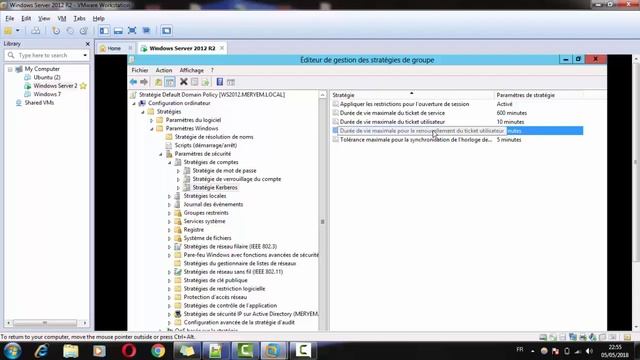Select Appliquer les restrictions pour l'ouverture de session

[404, 104]
